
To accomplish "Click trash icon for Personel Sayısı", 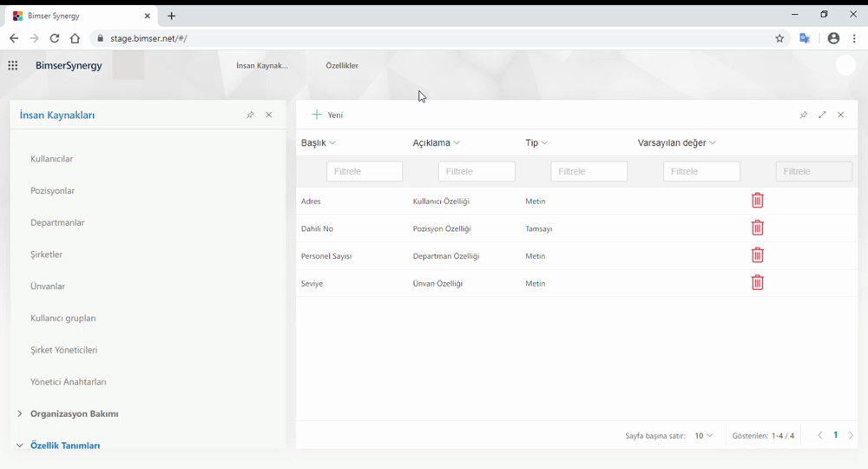I will coord(757,255).
